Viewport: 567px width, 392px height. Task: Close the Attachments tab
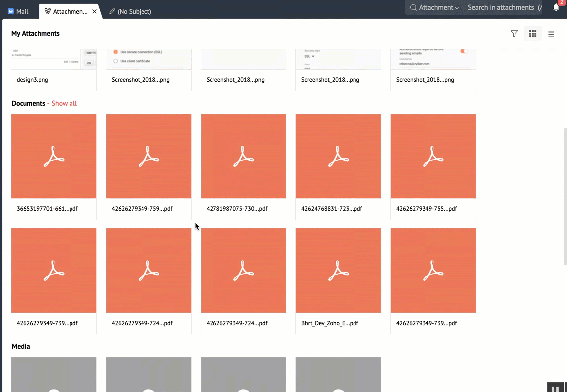(95, 11)
